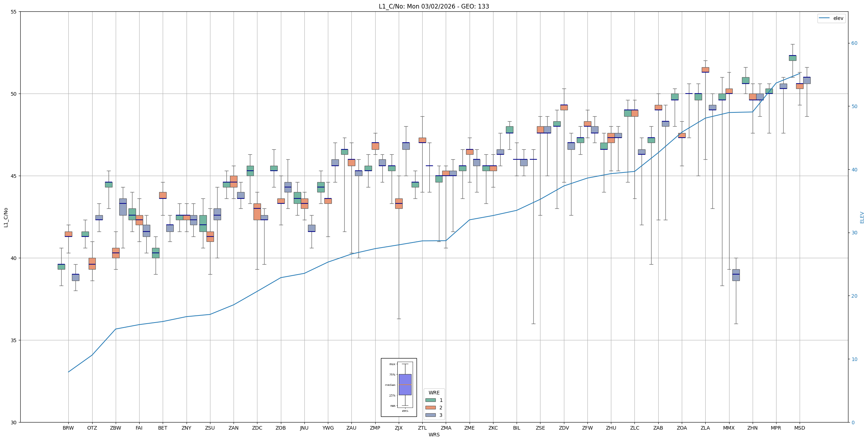
Task: Click the blue-gray WRE 3 legend swatch
Action: tap(430, 415)
